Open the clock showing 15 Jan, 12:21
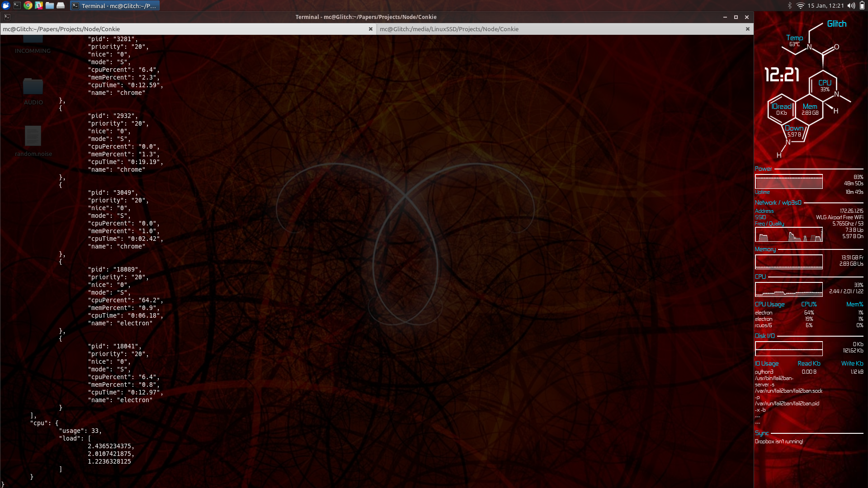 (x=826, y=5)
